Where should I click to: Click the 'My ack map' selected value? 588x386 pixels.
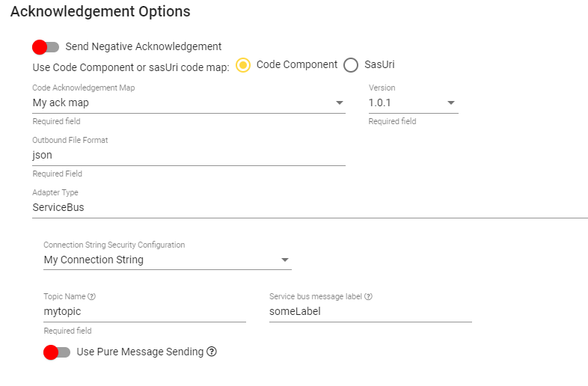tap(61, 102)
